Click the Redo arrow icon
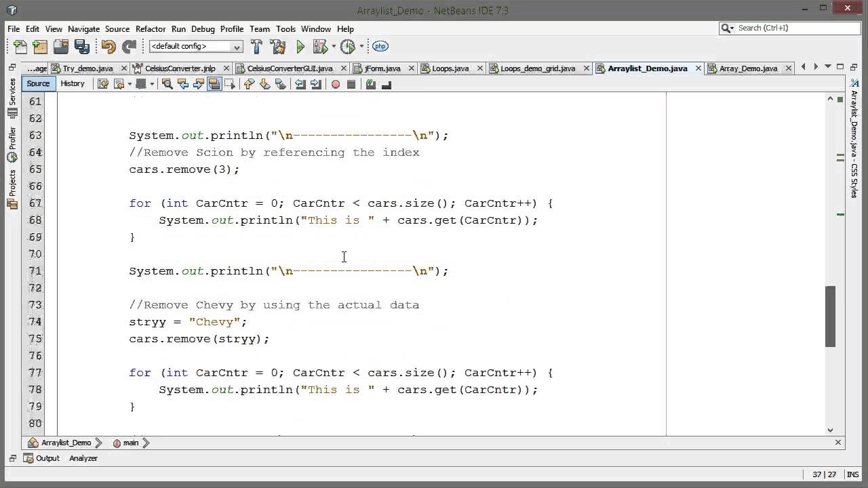Image resolution: width=868 pixels, height=488 pixels. [x=129, y=46]
